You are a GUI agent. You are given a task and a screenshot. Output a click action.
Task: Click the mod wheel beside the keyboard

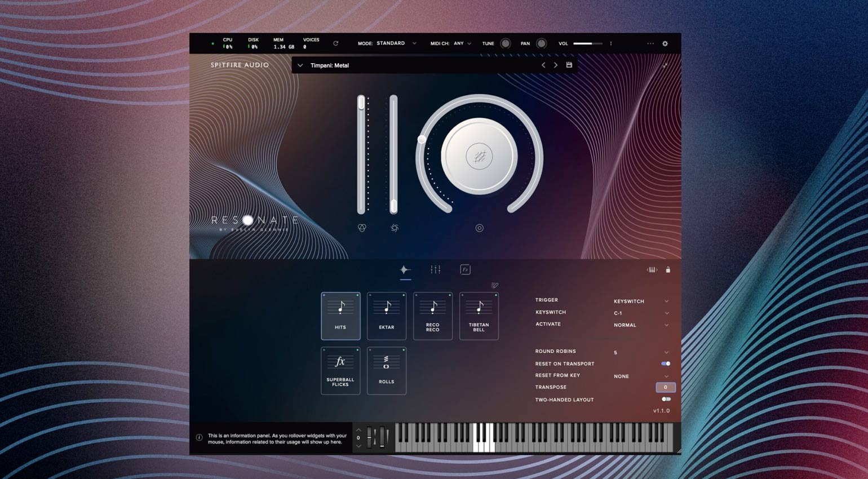382,438
